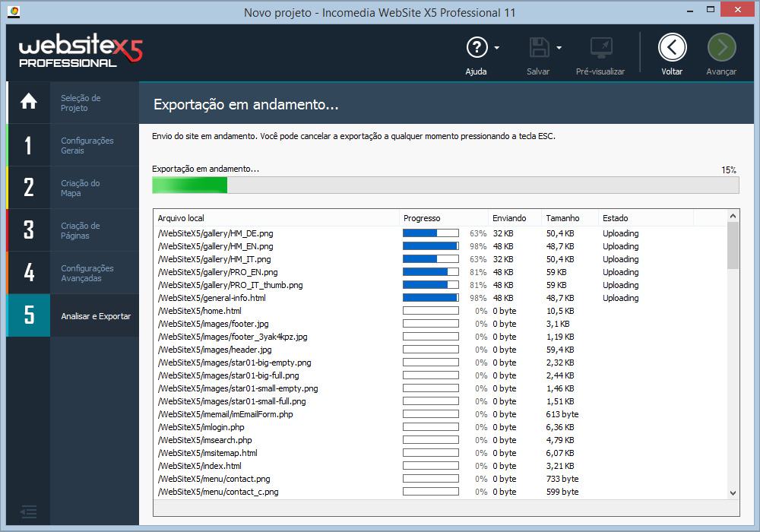The image size is (760, 532).
Task: Click the Ajuda help question mark icon
Action: point(477,47)
